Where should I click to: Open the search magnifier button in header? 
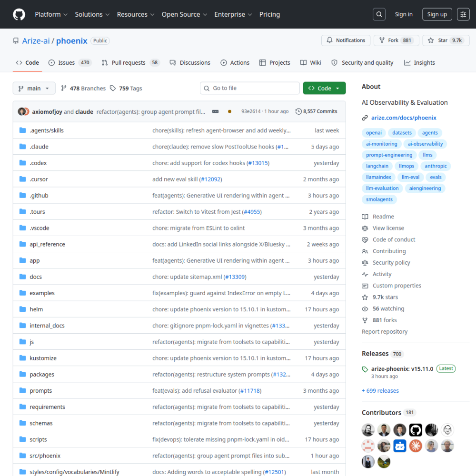(379, 14)
